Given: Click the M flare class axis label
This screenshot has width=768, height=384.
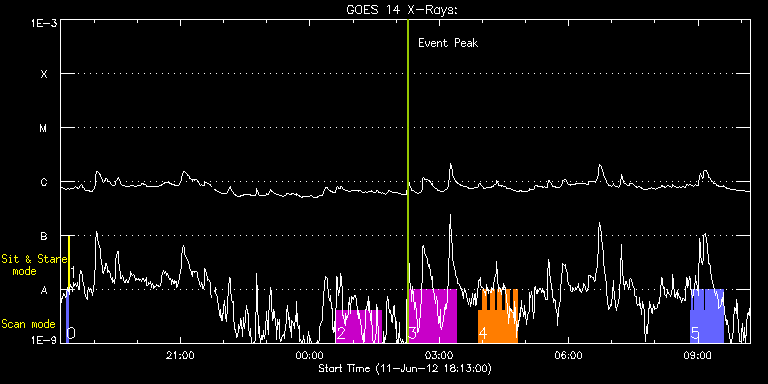Looking at the screenshot, I should [44, 128].
